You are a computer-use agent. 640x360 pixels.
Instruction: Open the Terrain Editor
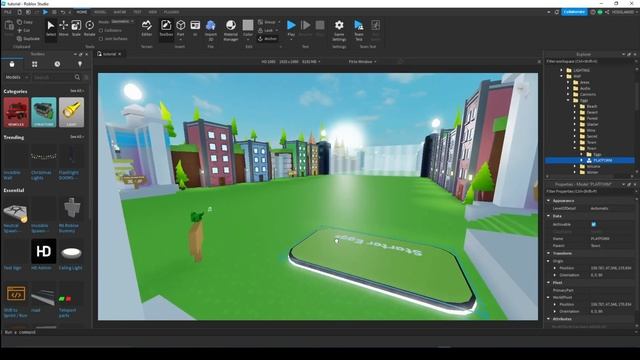[x=147, y=28]
